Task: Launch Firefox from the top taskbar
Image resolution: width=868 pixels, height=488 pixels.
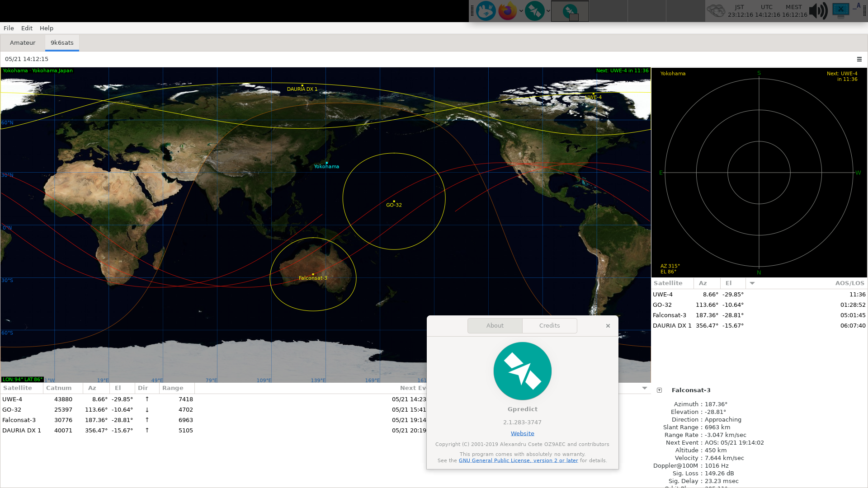Action: (508, 11)
